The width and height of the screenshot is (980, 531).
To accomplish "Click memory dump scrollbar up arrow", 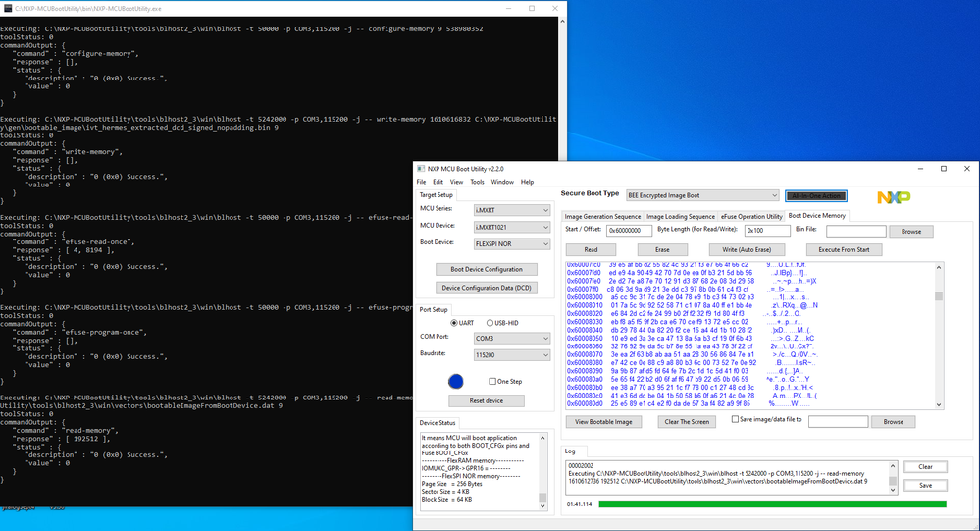I will click(939, 268).
